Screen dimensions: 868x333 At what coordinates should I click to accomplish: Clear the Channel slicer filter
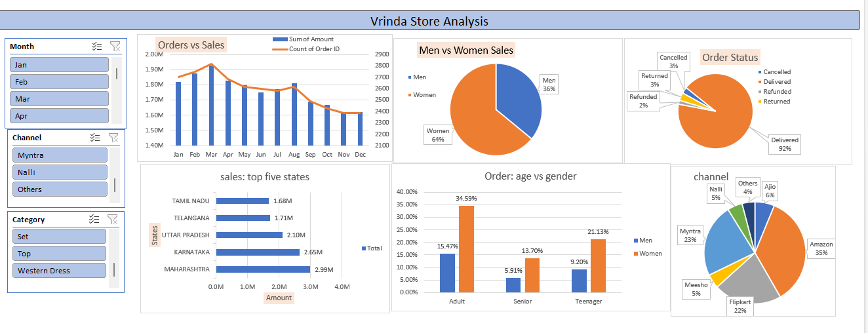click(113, 138)
